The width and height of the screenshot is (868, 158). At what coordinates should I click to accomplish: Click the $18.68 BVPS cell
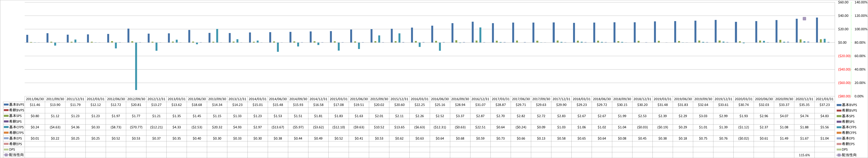pyautogui.click(x=197, y=105)
